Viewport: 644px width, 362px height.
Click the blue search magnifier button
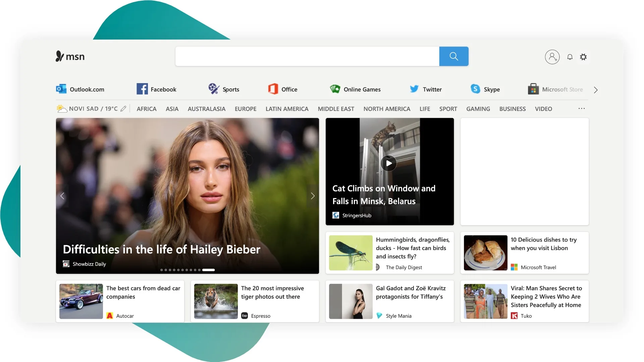coord(453,56)
